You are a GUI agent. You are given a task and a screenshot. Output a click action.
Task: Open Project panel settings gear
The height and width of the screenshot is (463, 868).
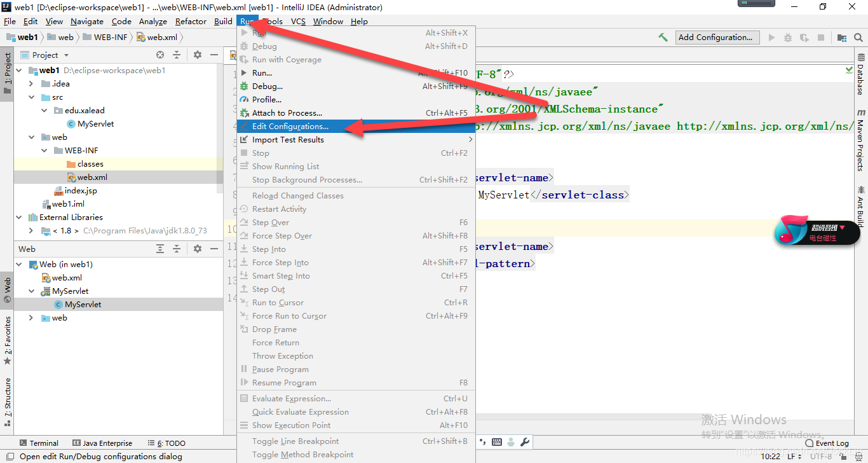198,55
